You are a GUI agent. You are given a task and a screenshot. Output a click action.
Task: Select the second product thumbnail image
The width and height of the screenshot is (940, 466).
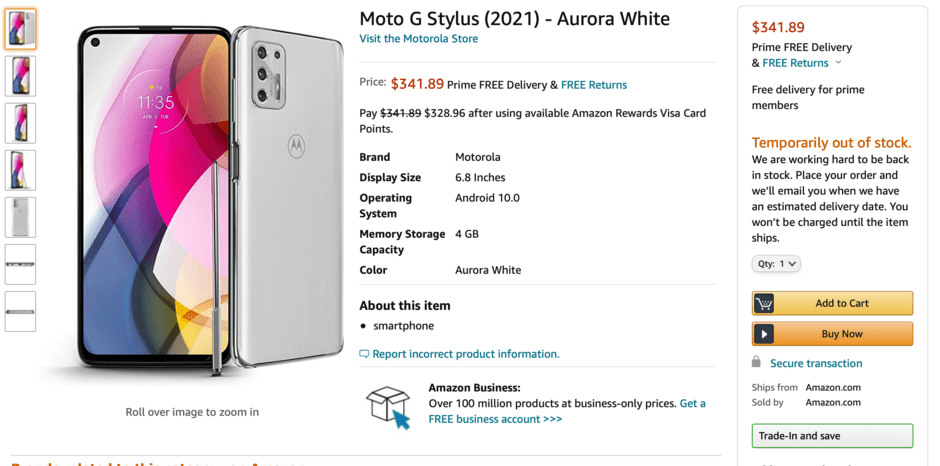click(20, 76)
